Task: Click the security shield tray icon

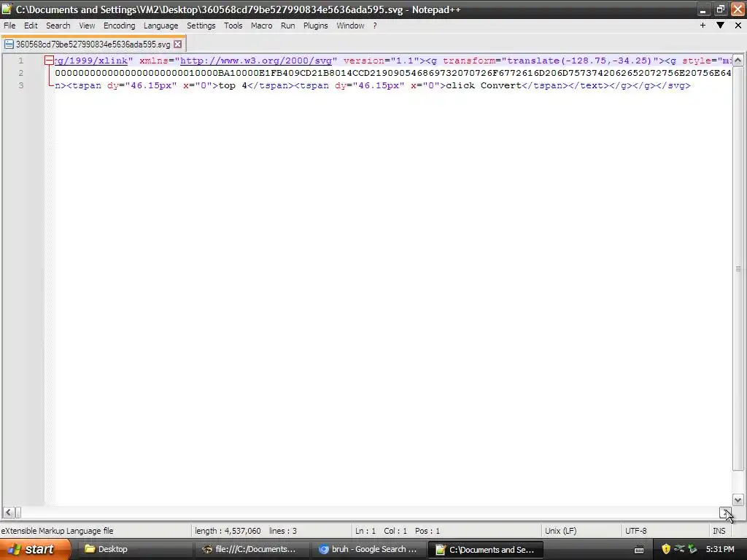Action: pos(666,549)
